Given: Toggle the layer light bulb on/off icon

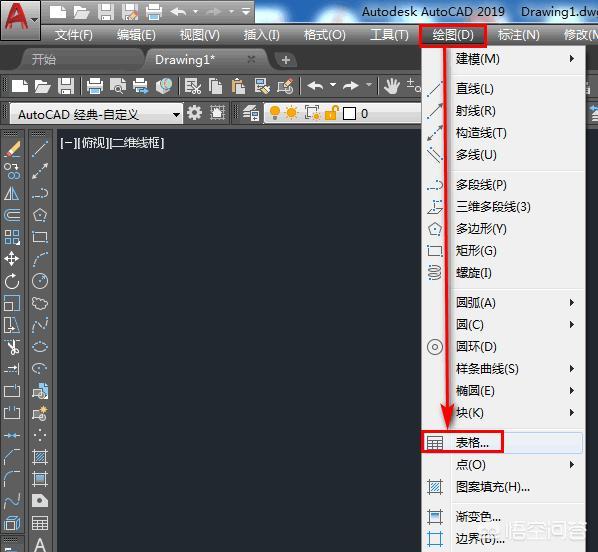Looking at the screenshot, I should [275, 113].
